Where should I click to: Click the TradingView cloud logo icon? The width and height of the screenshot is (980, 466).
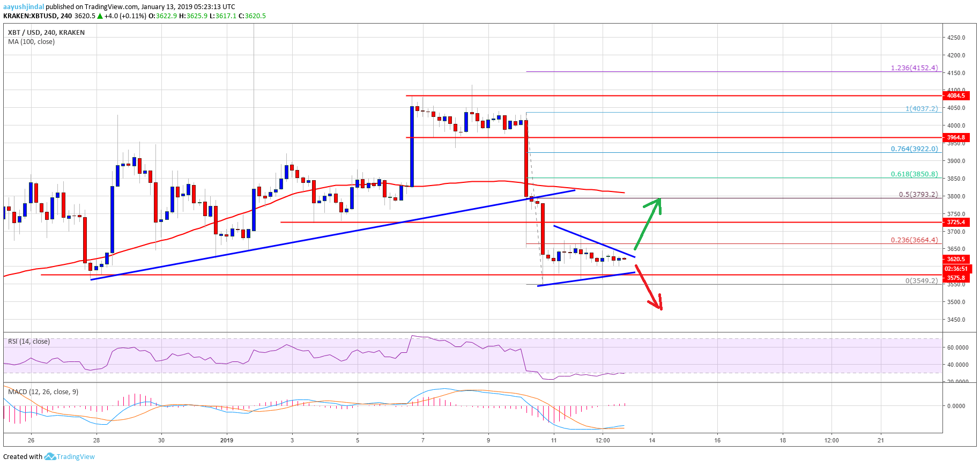click(50, 457)
